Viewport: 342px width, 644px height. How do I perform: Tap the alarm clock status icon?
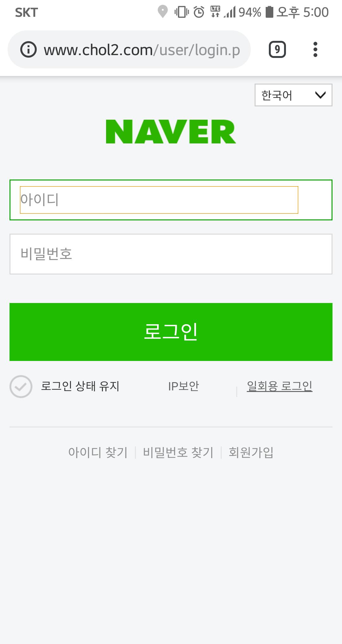(199, 12)
